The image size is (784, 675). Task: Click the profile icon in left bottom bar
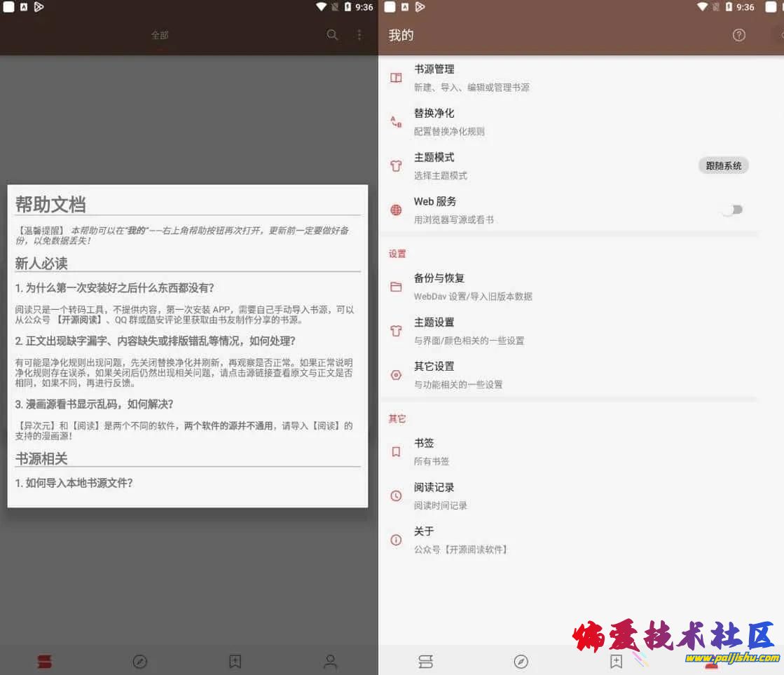click(330, 661)
